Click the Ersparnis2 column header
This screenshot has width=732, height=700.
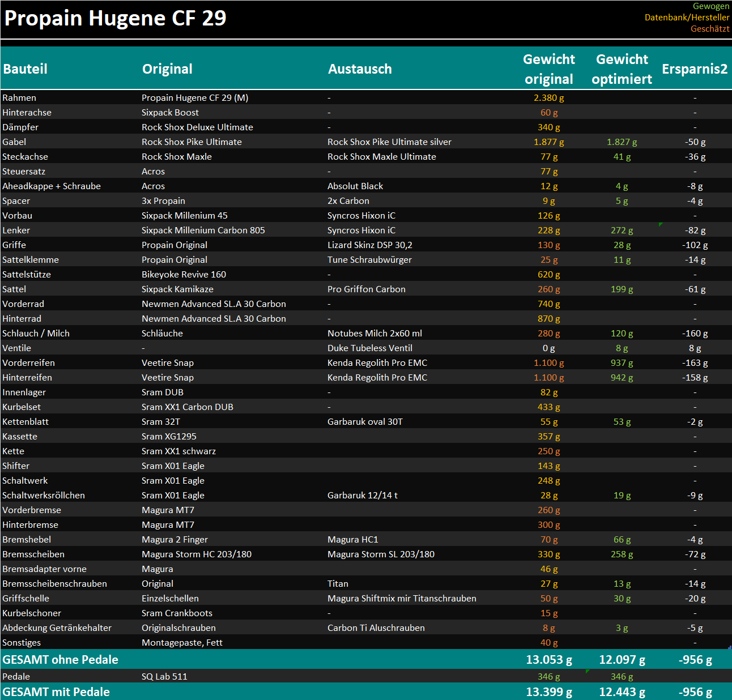coord(695,69)
